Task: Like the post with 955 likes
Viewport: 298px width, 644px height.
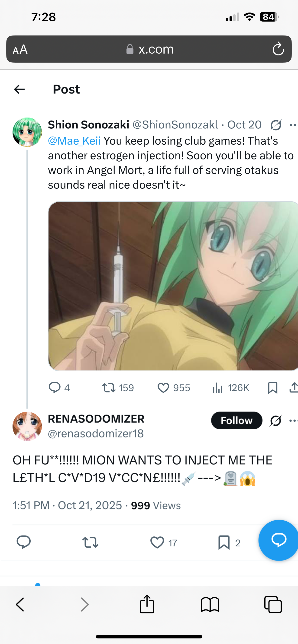Action: point(163,388)
